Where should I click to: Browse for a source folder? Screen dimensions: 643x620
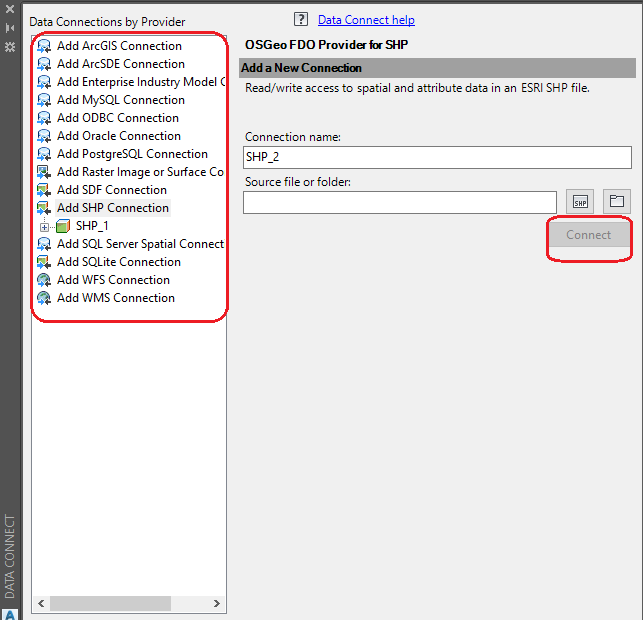(617, 202)
